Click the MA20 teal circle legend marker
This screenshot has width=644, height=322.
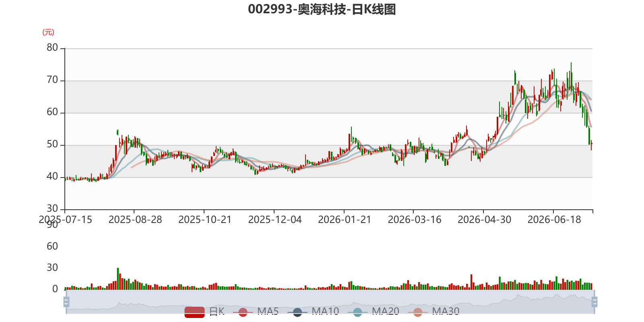pos(357,312)
